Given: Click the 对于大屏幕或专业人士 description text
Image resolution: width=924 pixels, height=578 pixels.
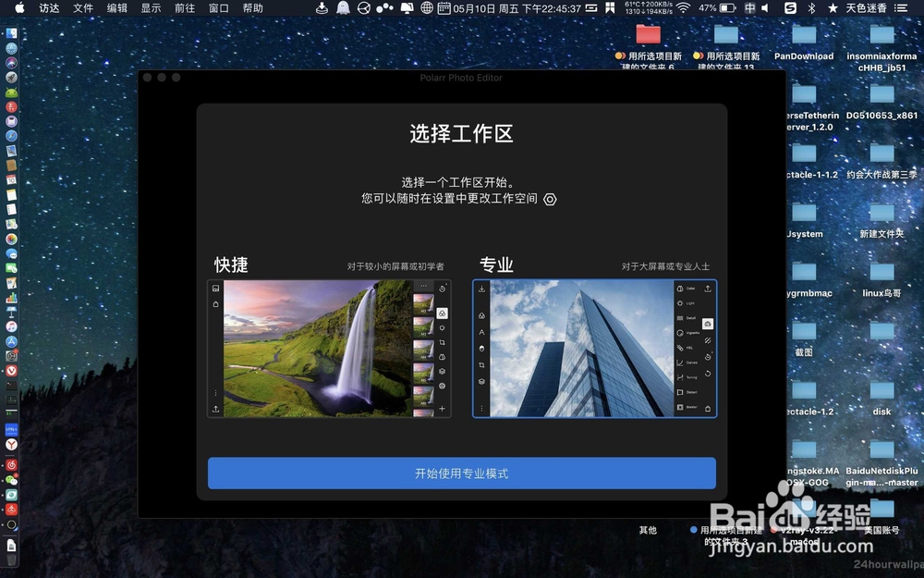Looking at the screenshot, I should (665, 266).
